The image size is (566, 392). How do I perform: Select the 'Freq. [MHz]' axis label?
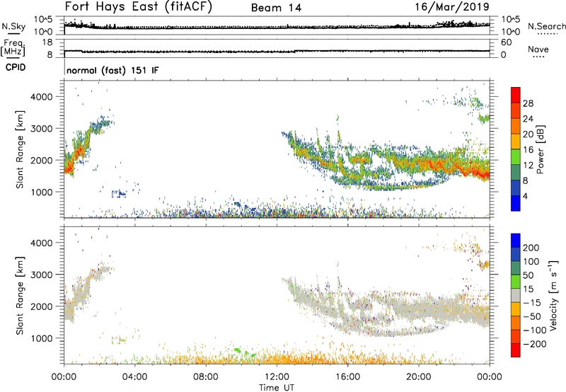coord(13,47)
